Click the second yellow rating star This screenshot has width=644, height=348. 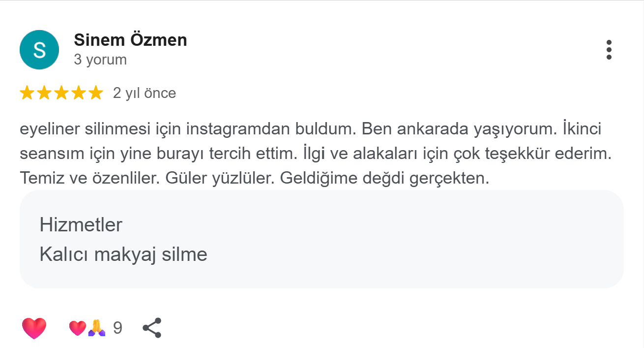(x=44, y=93)
